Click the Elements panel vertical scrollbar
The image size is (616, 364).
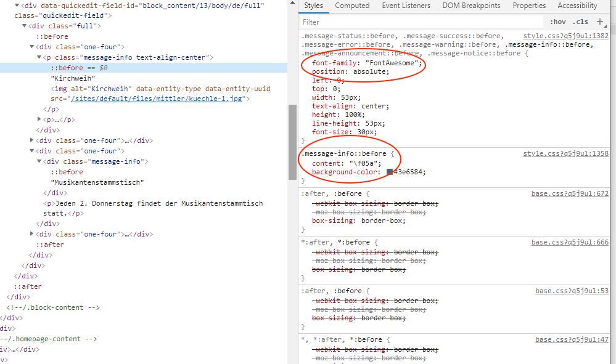[x=292, y=142]
